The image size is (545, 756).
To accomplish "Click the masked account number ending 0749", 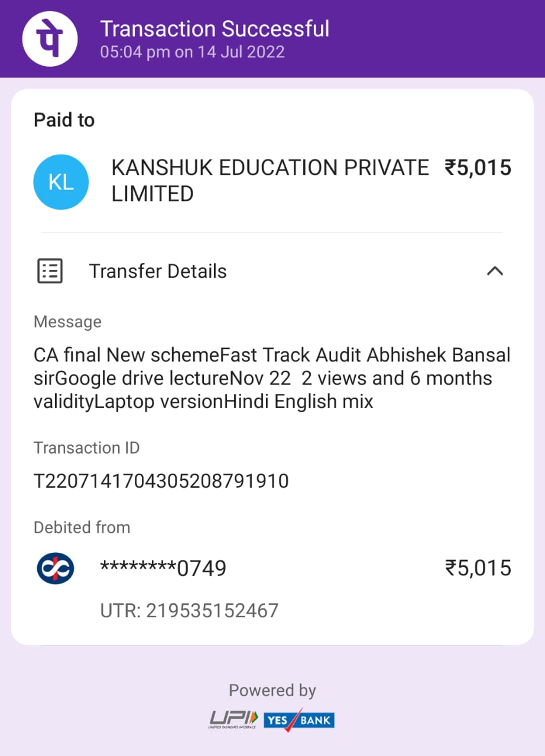I will pyautogui.click(x=163, y=568).
